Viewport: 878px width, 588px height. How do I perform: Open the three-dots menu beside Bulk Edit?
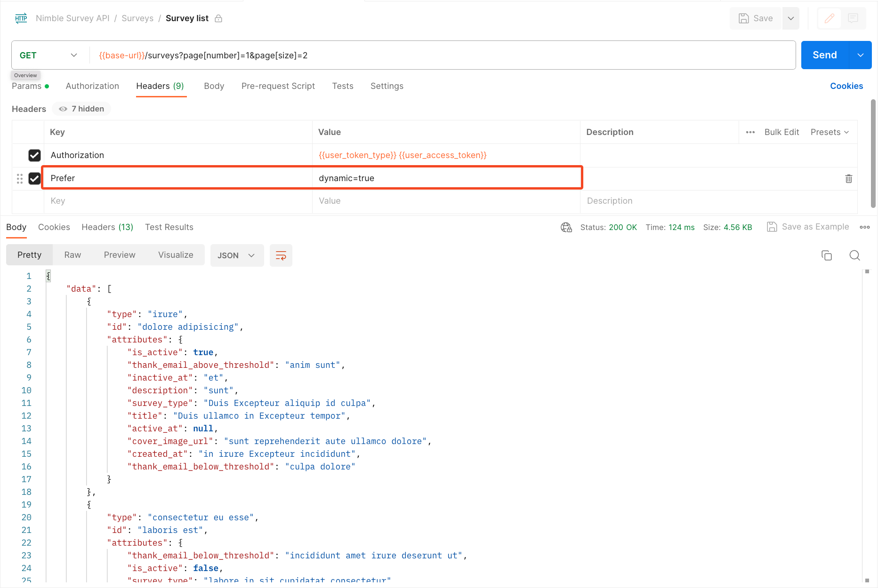[750, 132]
